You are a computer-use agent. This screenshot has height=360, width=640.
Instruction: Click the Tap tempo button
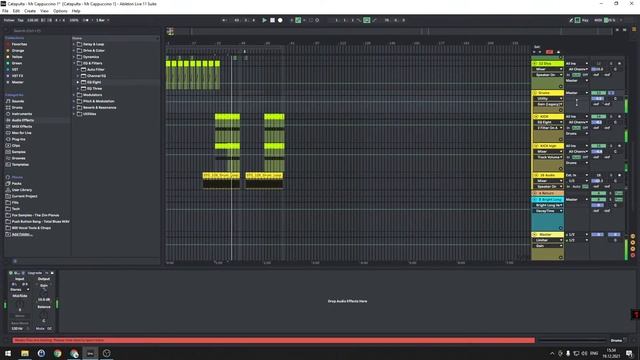coord(20,20)
